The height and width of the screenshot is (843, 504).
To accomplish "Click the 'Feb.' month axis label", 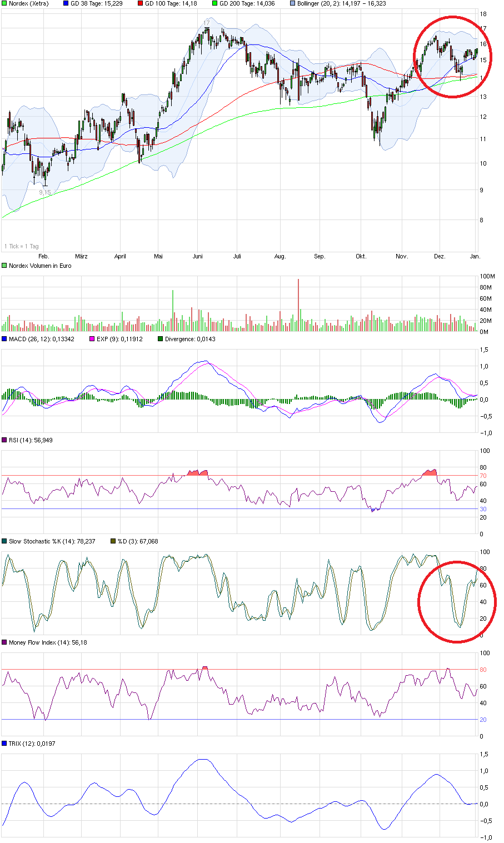I will (x=44, y=257).
